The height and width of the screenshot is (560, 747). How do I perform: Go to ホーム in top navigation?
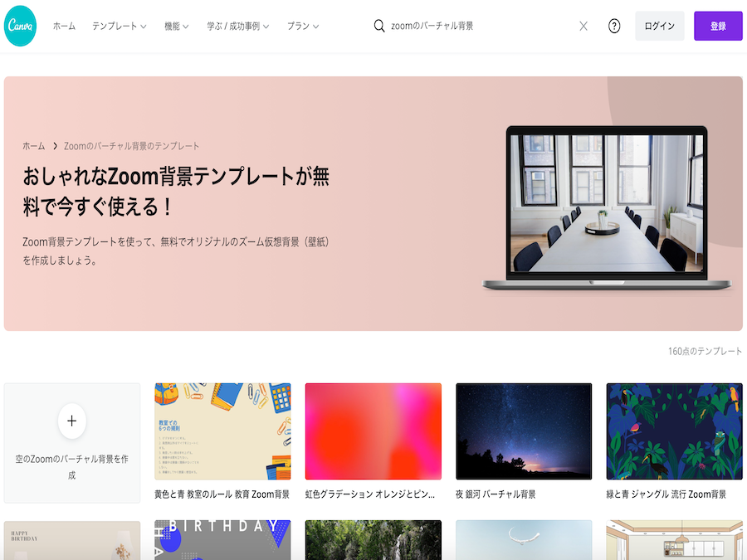click(x=64, y=26)
